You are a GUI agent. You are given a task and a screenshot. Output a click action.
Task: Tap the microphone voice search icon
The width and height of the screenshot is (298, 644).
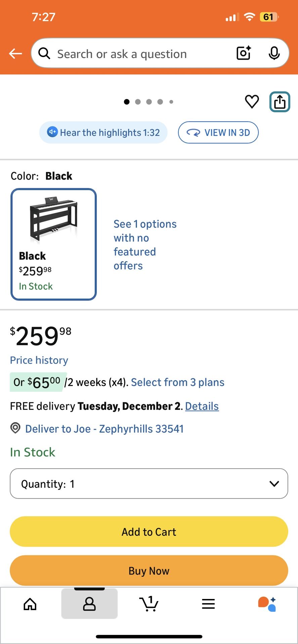[274, 53]
